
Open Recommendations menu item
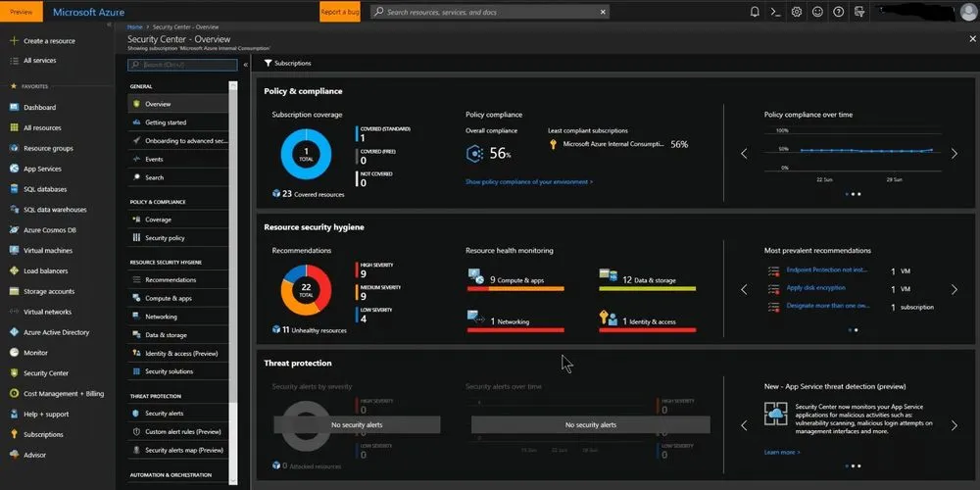[178, 280]
